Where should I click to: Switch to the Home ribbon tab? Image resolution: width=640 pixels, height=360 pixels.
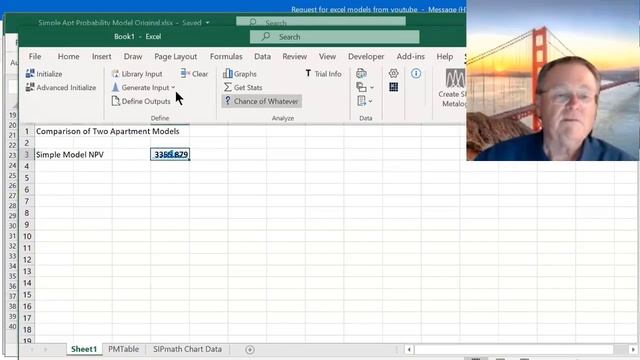pos(69,56)
